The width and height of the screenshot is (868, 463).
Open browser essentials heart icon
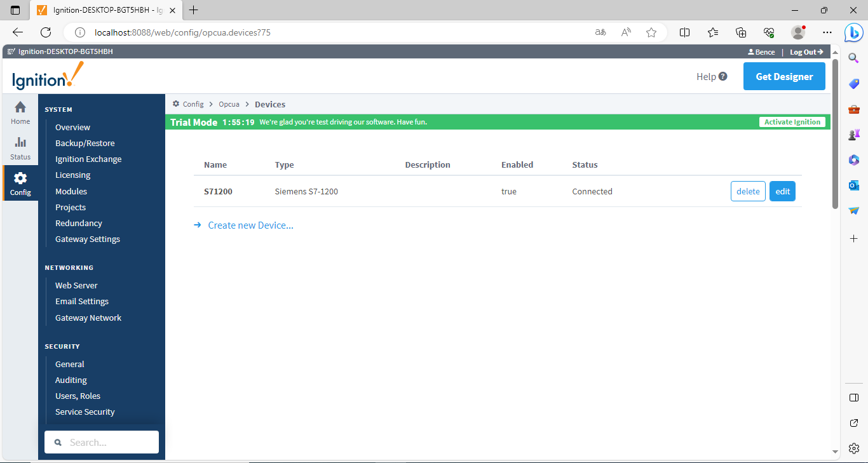tap(769, 32)
